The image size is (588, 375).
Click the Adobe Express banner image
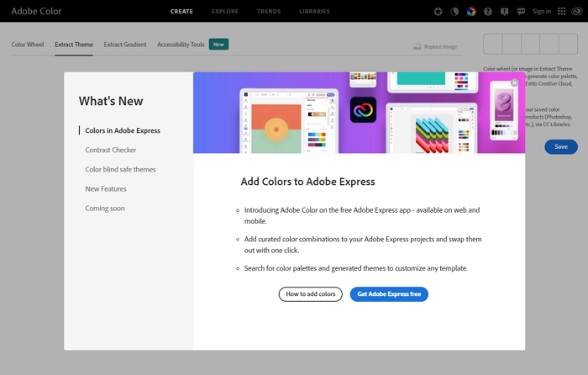pos(360,113)
